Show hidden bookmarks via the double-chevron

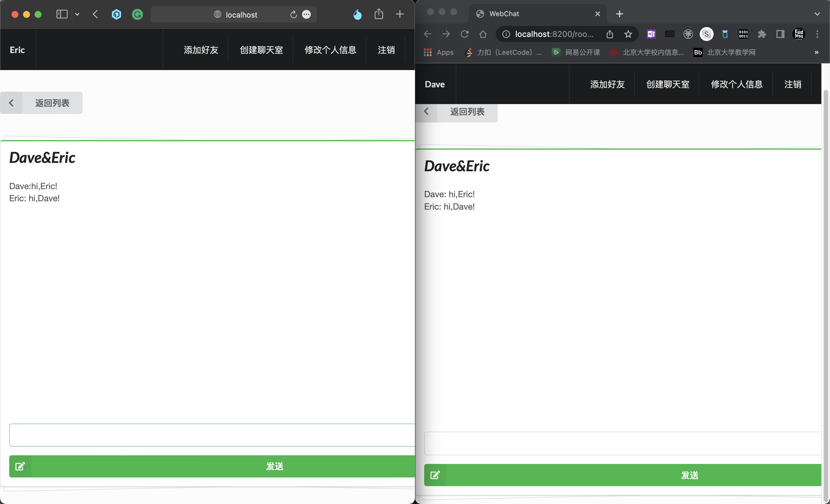point(816,52)
